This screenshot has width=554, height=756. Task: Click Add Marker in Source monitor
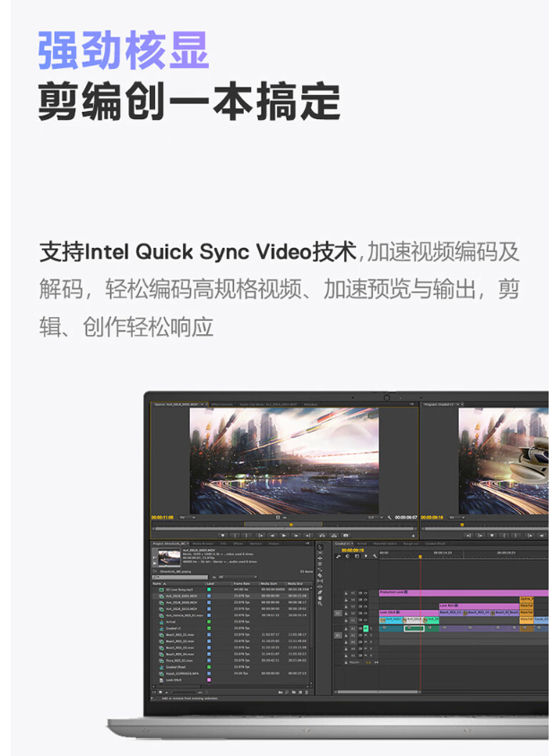[223, 535]
